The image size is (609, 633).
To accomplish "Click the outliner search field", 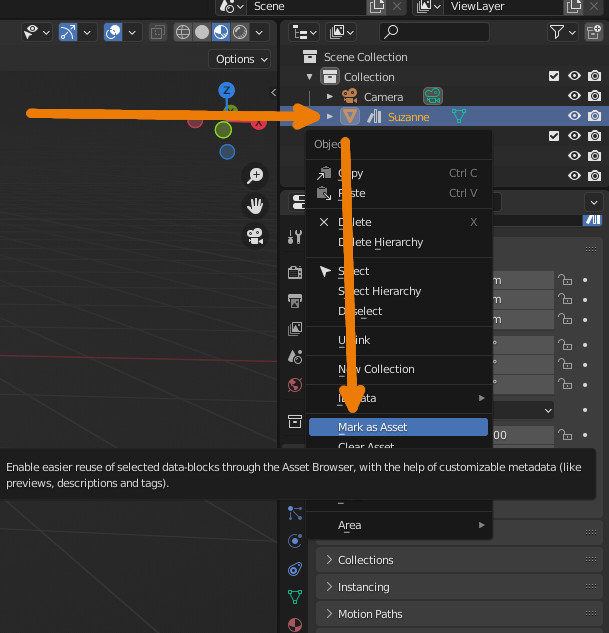I will [434, 33].
